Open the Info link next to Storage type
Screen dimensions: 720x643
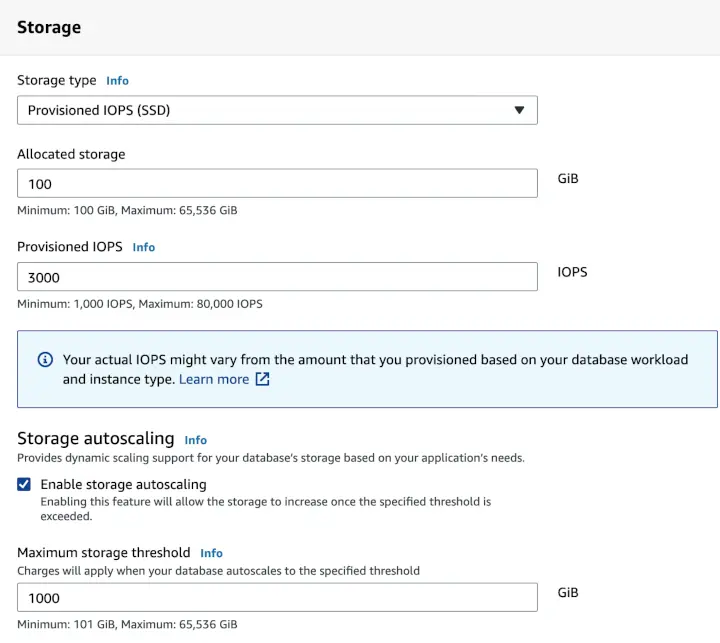[118, 81]
